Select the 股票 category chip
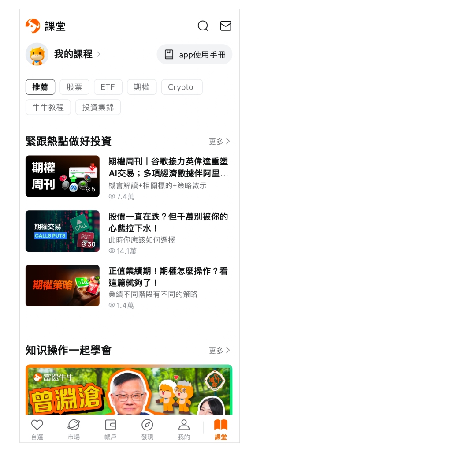Viewport: 476px width, 452px height. pos(74,87)
